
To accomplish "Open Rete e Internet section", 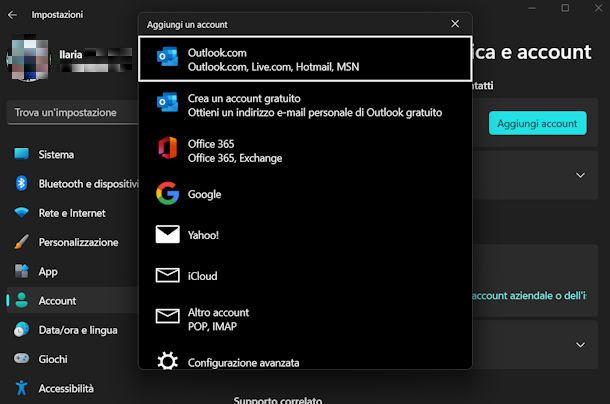I will (72, 213).
